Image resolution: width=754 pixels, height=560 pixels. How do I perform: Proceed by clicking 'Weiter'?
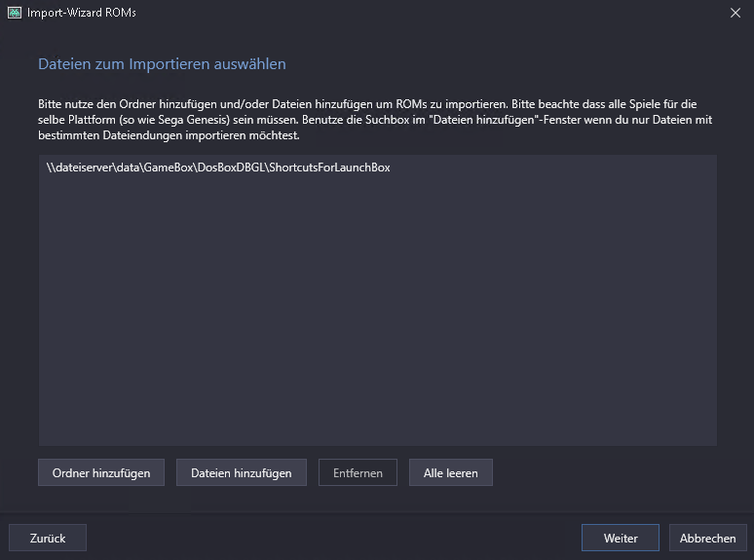pos(620,538)
